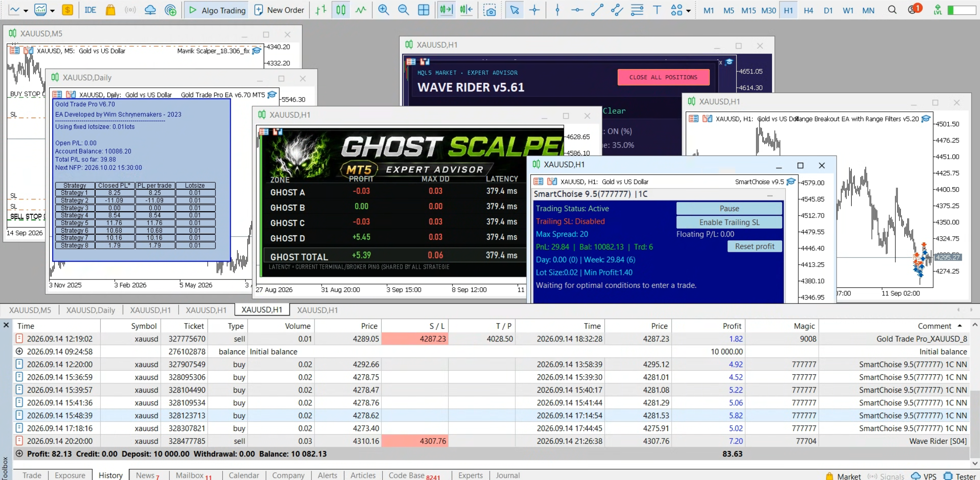Toggle chart auto scroll to end
The image size is (980, 480).
[446, 10]
